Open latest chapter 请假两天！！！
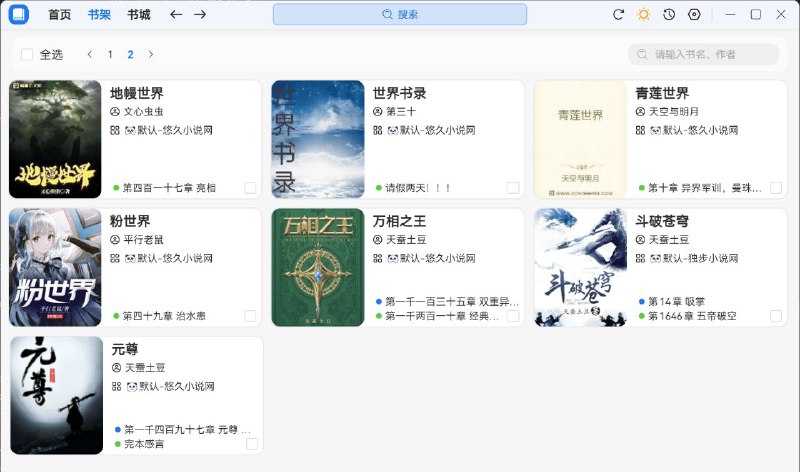The width and height of the screenshot is (800, 472). 418,188
